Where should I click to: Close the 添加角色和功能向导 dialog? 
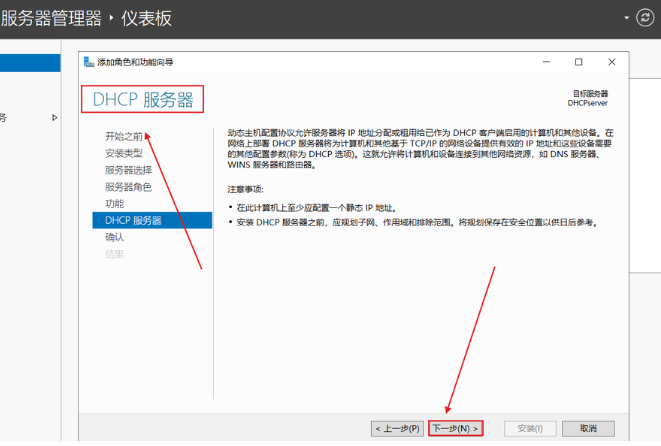[x=611, y=62]
